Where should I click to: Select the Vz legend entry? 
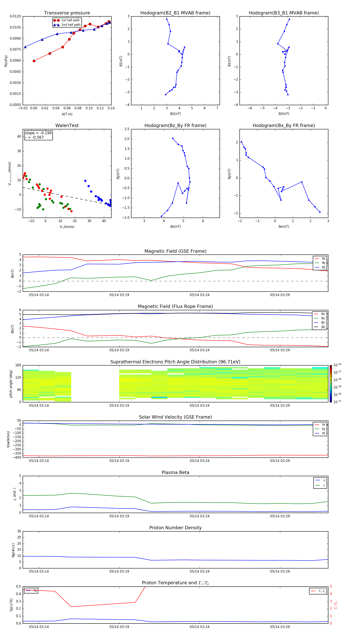coord(320,433)
